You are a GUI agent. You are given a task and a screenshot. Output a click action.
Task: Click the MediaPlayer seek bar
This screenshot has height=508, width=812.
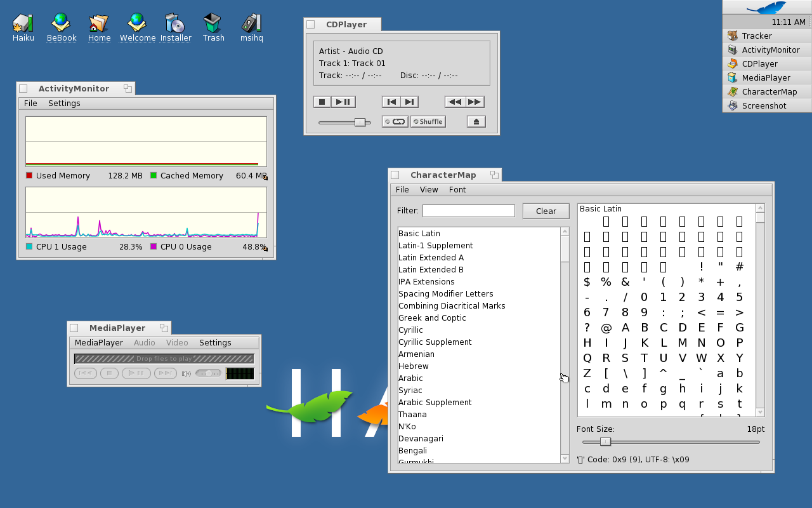tap(164, 359)
